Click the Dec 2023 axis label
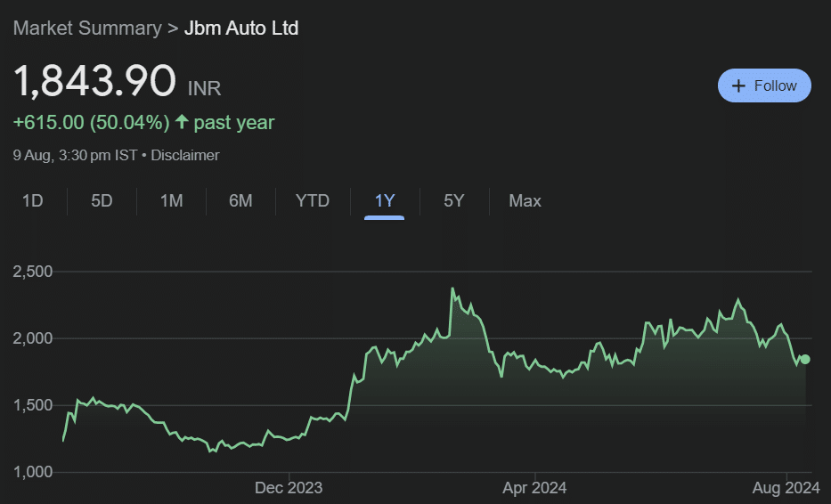The height and width of the screenshot is (504, 831). [289, 488]
